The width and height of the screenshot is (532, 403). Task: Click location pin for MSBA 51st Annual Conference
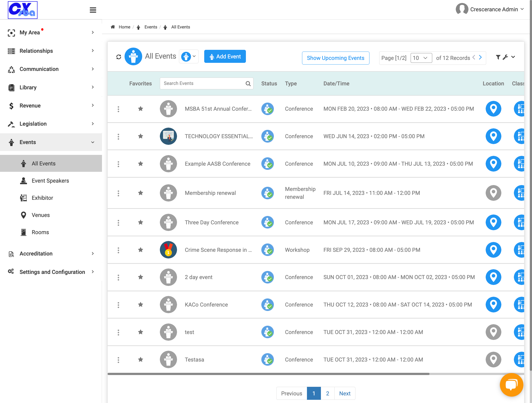[x=493, y=109]
